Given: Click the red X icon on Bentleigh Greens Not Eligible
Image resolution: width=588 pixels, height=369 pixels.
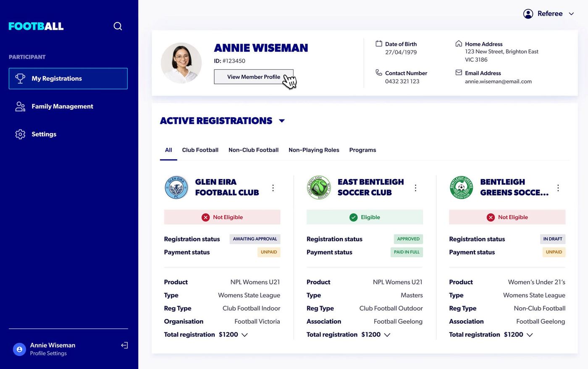Looking at the screenshot, I should (x=491, y=217).
